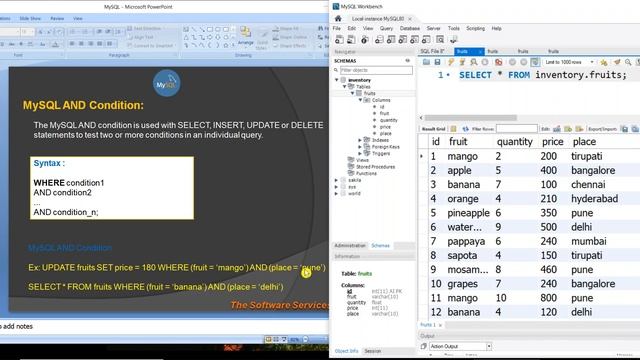Screen dimensions: 640x360
Task: Click the create new table toolbar icon
Action: pos(391,40)
